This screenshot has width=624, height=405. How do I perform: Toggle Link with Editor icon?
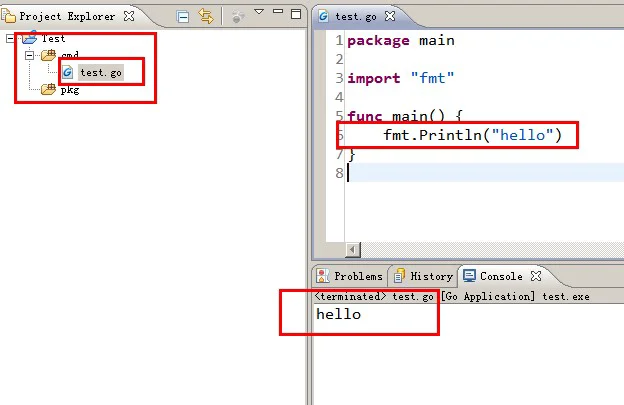[206, 16]
